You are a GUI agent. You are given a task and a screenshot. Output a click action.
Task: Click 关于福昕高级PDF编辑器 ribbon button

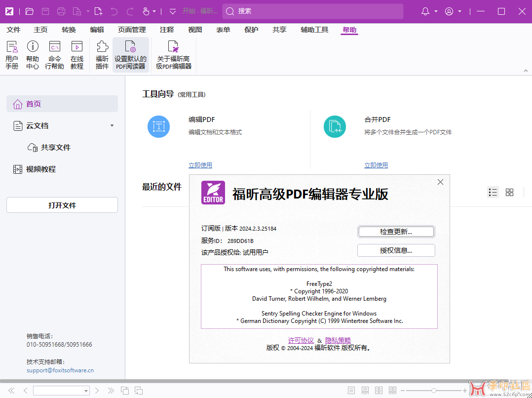tap(174, 55)
